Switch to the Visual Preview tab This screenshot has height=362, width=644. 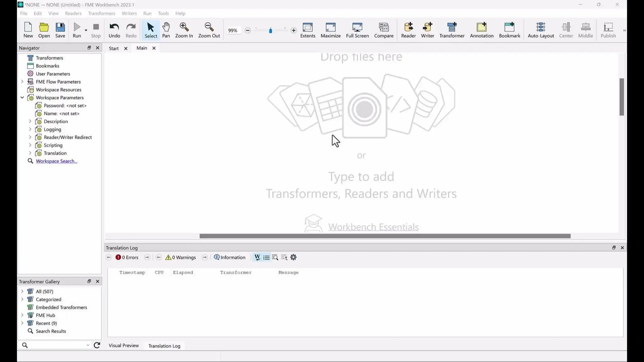click(124, 345)
